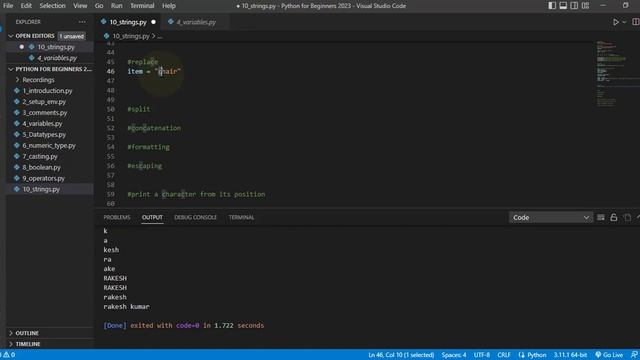This screenshot has height=360, width=640.
Task: Click #concatenation comment on line 52
Action: (x=154, y=128)
